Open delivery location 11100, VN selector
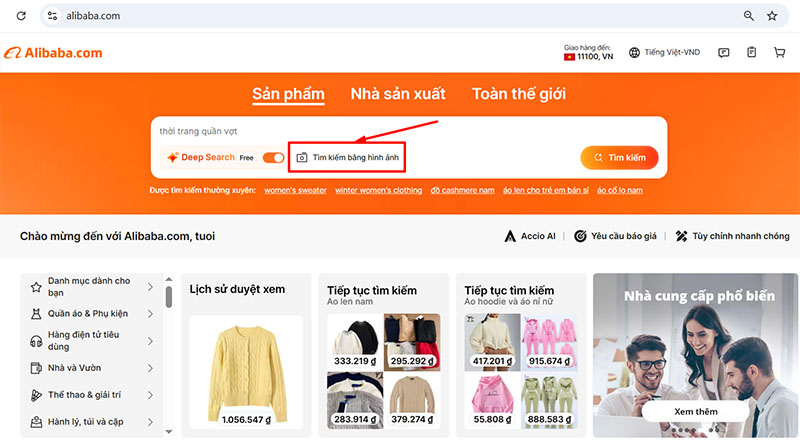Image resolution: width=800 pixels, height=443 pixels. click(588, 53)
